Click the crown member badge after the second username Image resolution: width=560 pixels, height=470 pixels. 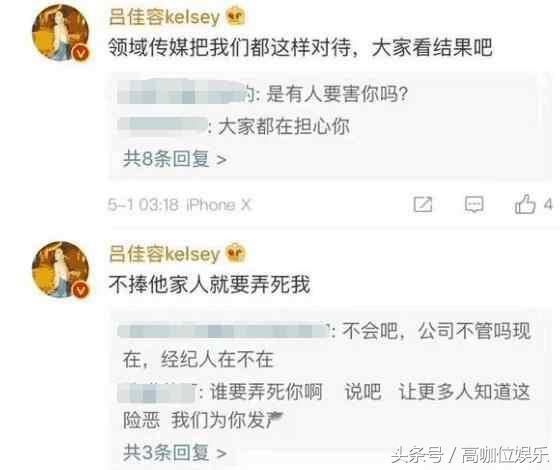pos(236,252)
